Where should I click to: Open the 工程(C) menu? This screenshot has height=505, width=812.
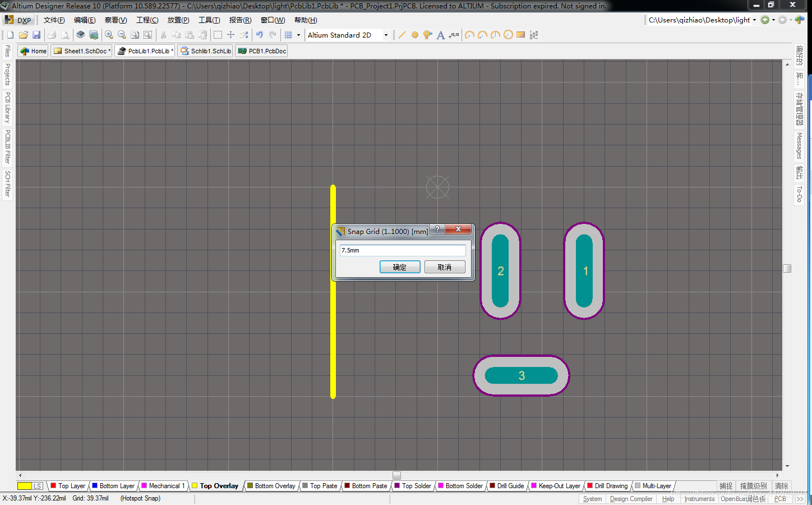pos(147,20)
